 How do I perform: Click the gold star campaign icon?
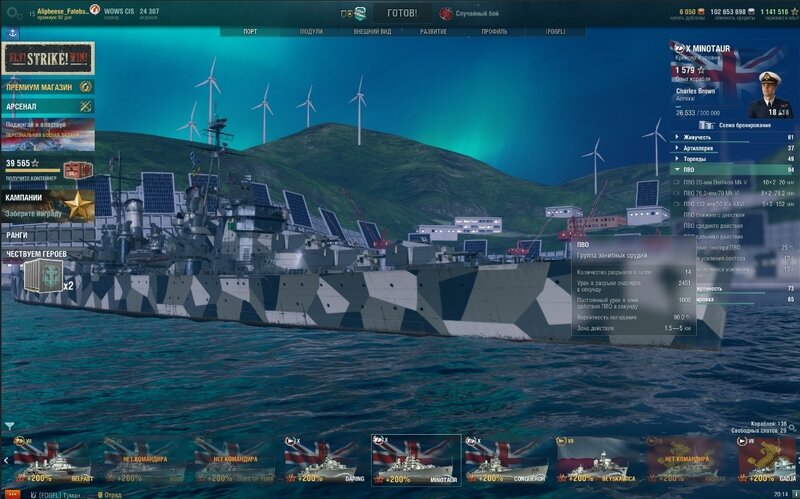[x=79, y=206]
